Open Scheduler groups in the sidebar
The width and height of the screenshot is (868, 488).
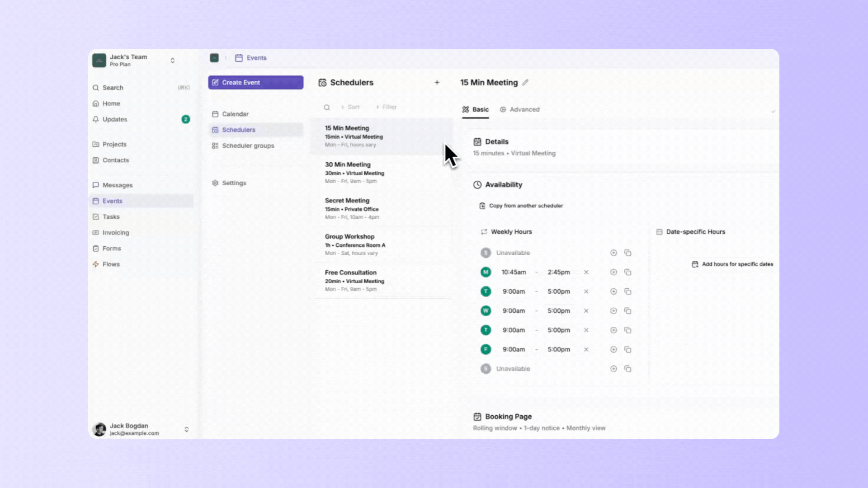point(248,146)
